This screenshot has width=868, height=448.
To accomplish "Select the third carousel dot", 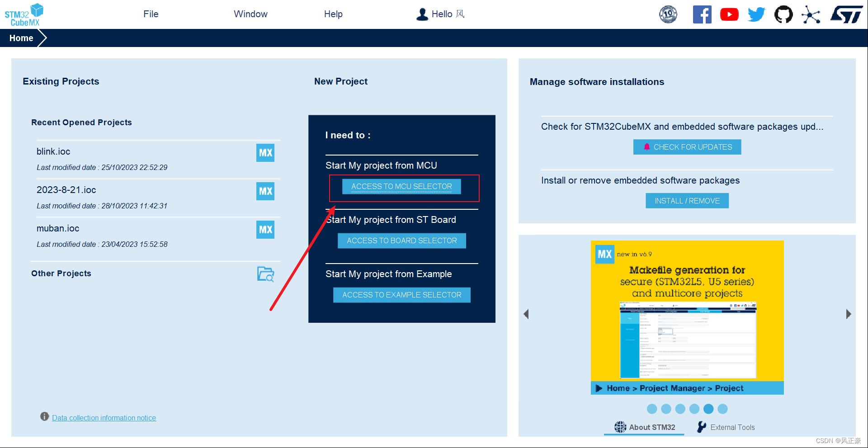I will tap(680, 409).
